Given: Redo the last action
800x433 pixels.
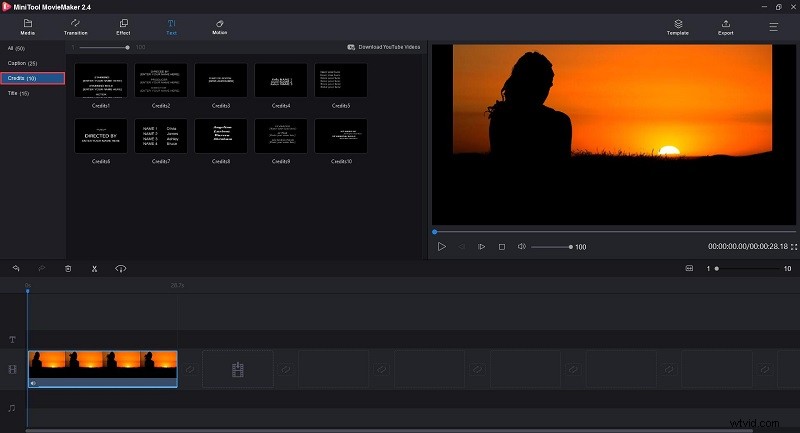Looking at the screenshot, I should point(42,268).
